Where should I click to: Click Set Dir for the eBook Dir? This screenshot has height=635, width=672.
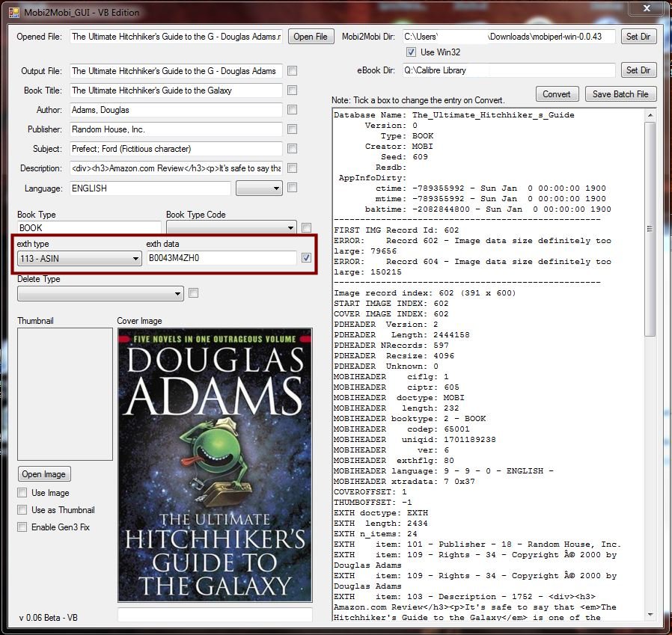[638, 70]
